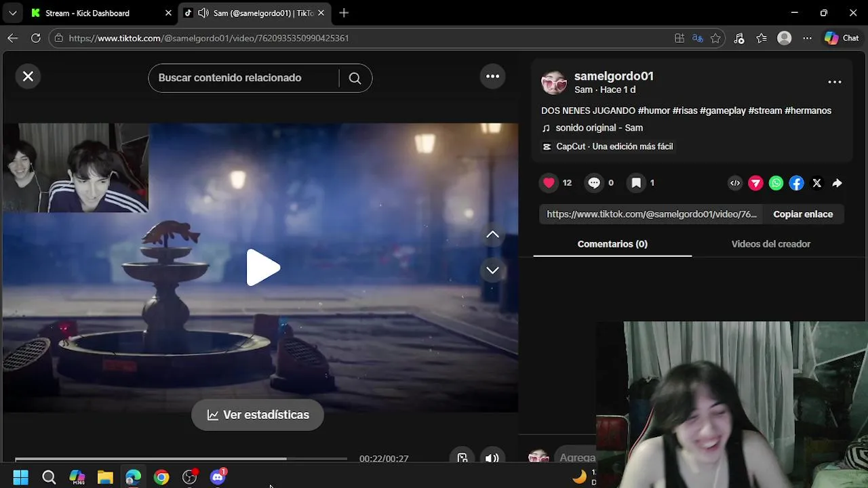
Task: Add this page to favorites star
Action: click(x=715, y=38)
